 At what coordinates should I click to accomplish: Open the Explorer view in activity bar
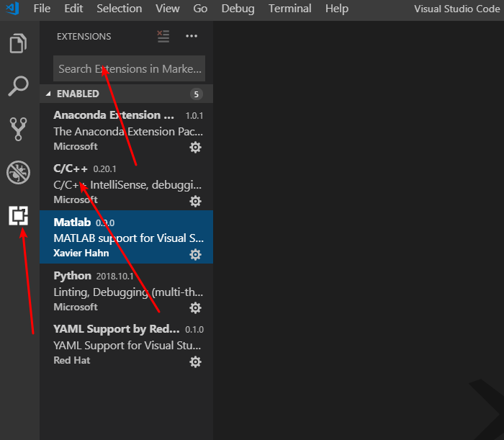click(18, 43)
